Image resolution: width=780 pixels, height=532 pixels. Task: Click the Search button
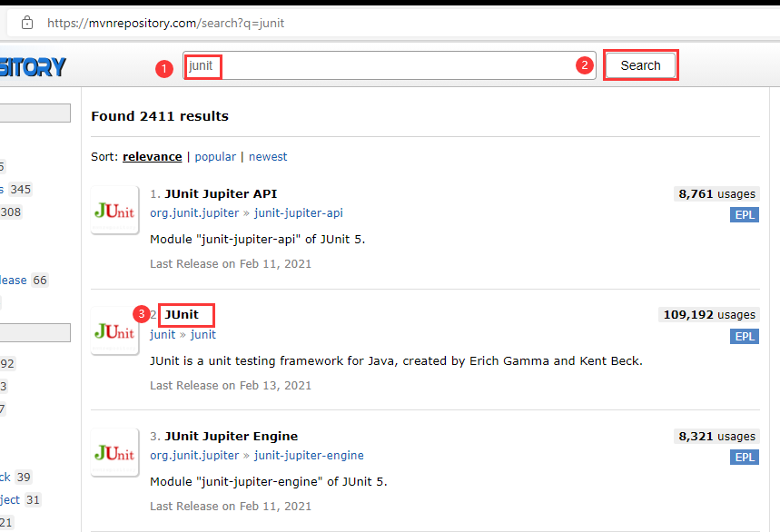[x=640, y=65]
